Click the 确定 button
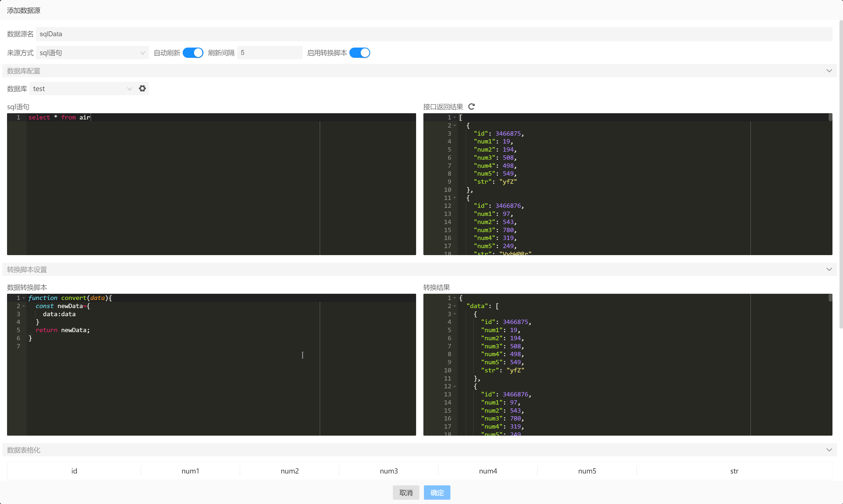 point(437,492)
